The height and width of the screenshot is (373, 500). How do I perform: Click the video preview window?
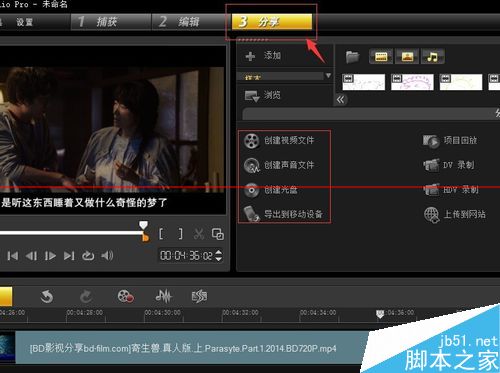point(113,130)
